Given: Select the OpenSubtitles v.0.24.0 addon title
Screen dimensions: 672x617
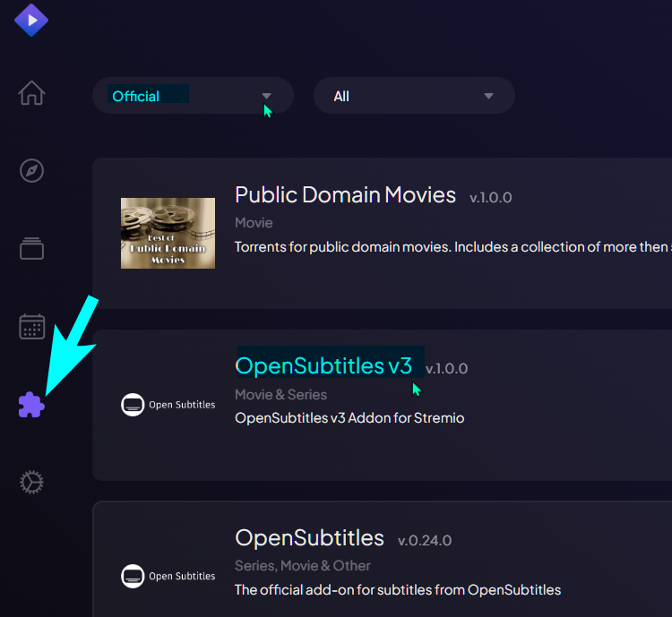Looking at the screenshot, I should pos(309,537).
